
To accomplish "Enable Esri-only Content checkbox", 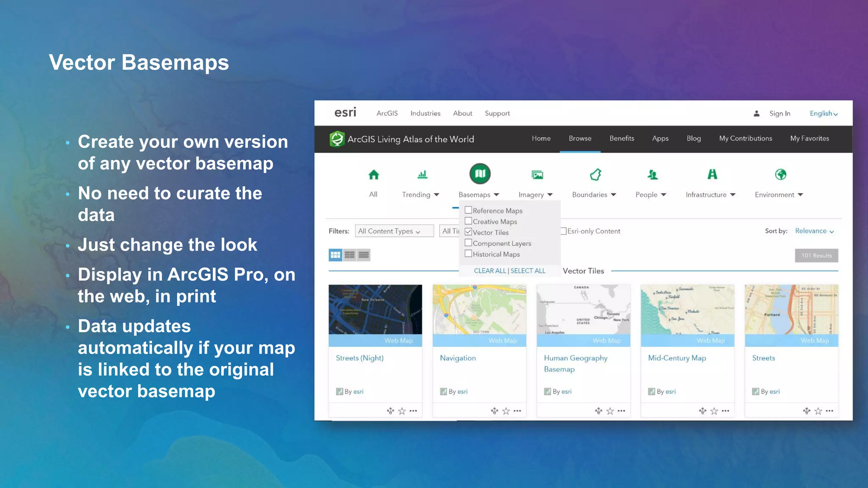I will click(564, 231).
